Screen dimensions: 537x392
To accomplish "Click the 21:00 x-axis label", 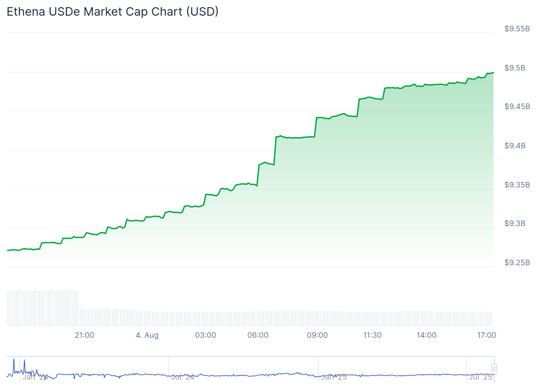I will [84, 335].
